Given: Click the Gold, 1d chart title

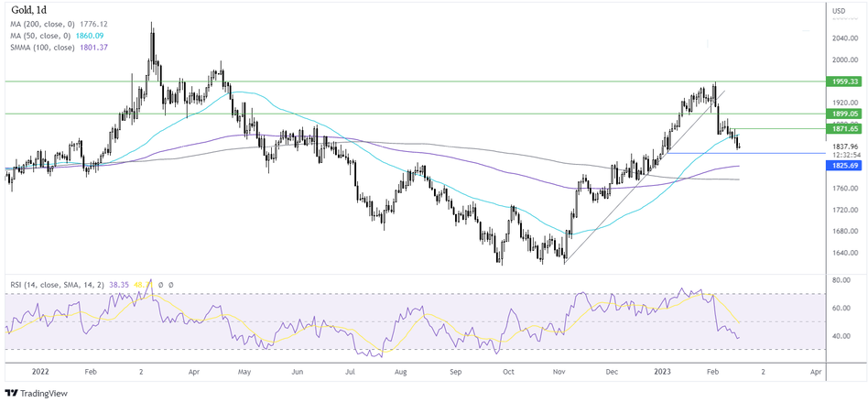Looking at the screenshot, I should pos(27,9).
